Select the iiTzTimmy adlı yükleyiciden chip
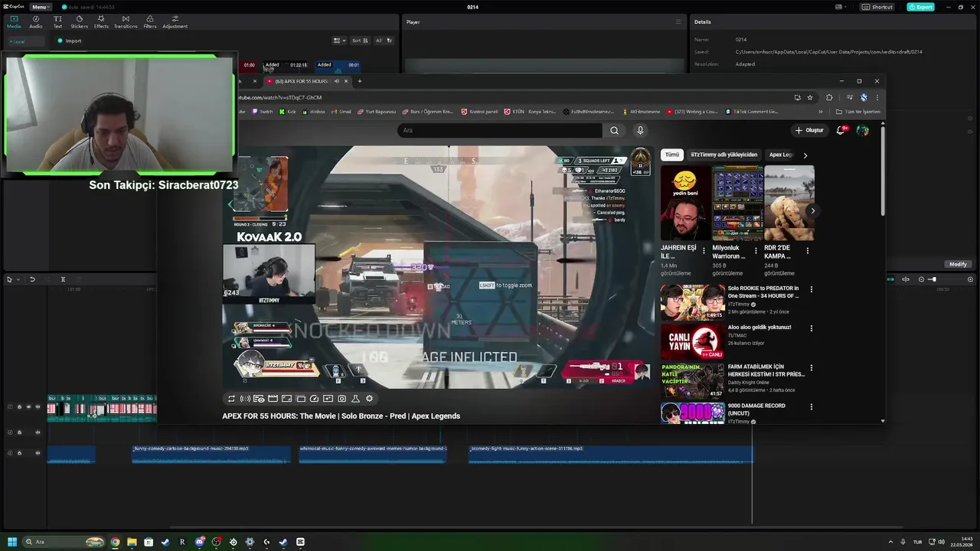This screenshot has width=980, height=551. [x=724, y=155]
